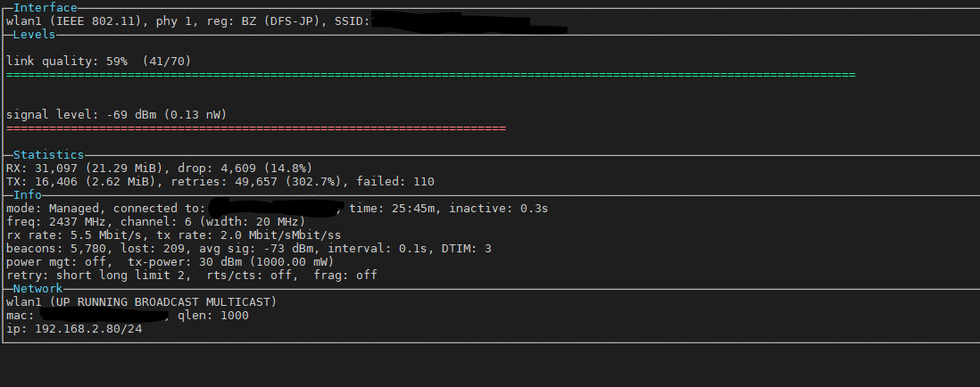Select the Levels section header
980x387 pixels.
point(35,34)
